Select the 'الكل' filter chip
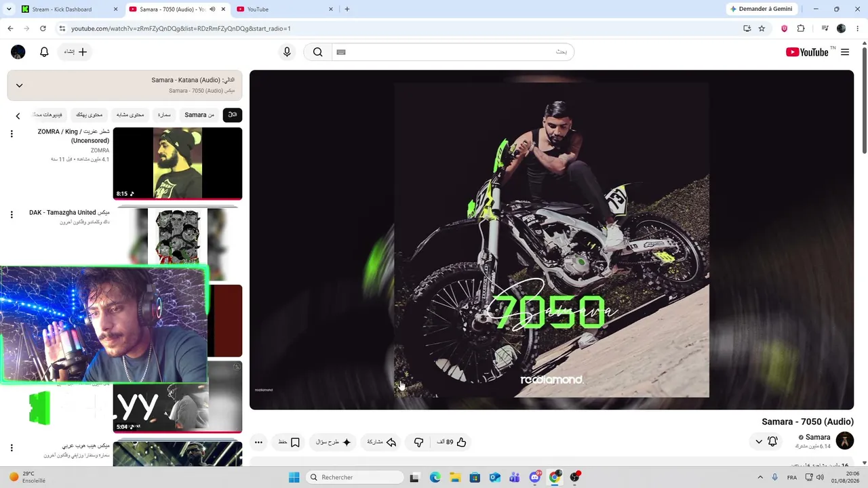 pos(233,115)
